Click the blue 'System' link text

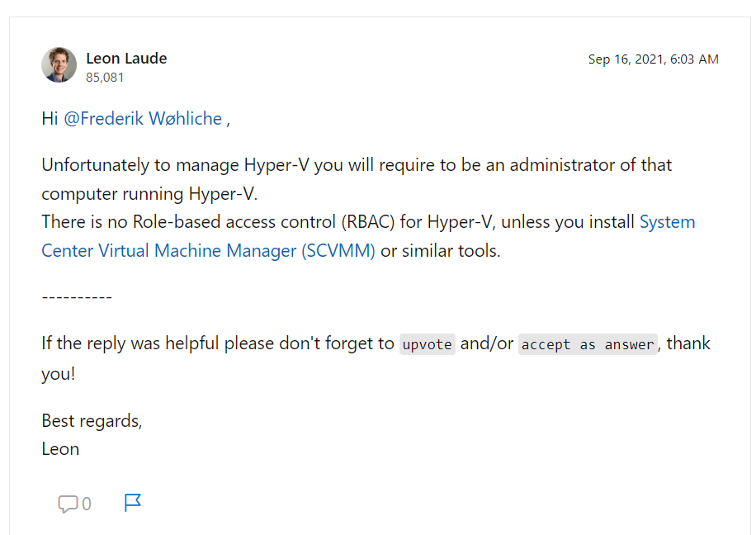point(668,222)
